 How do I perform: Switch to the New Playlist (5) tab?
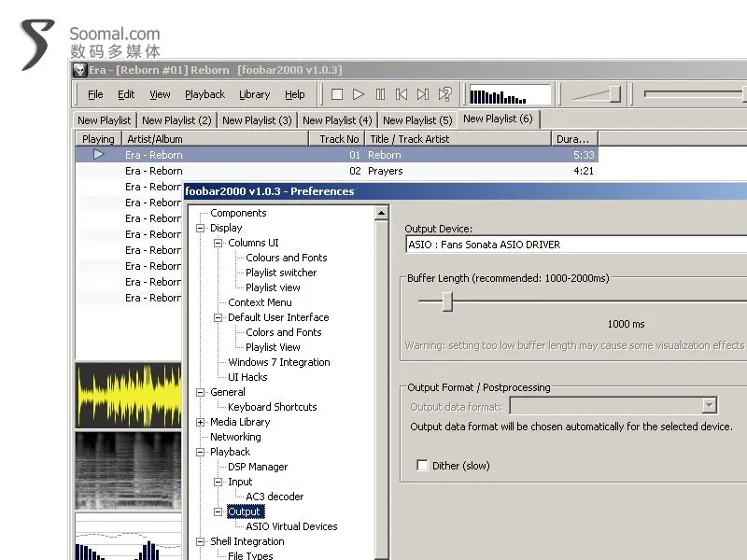click(x=417, y=120)
